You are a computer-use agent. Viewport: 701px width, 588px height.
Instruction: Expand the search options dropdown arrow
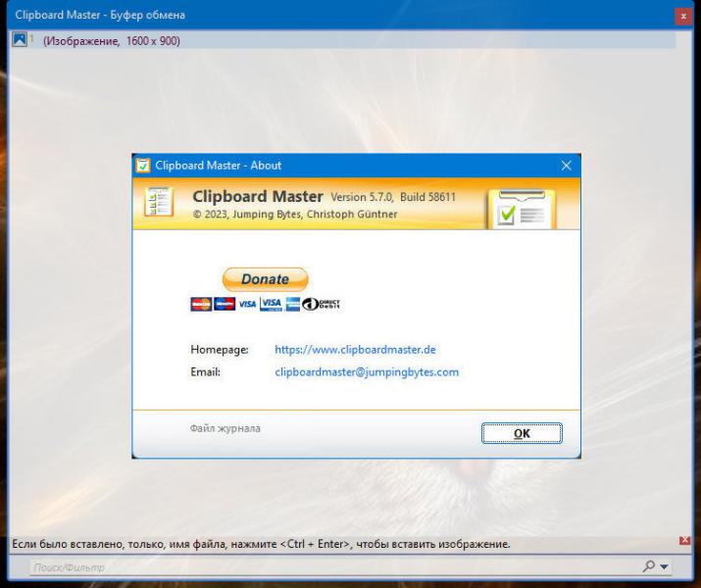point(664,567)
